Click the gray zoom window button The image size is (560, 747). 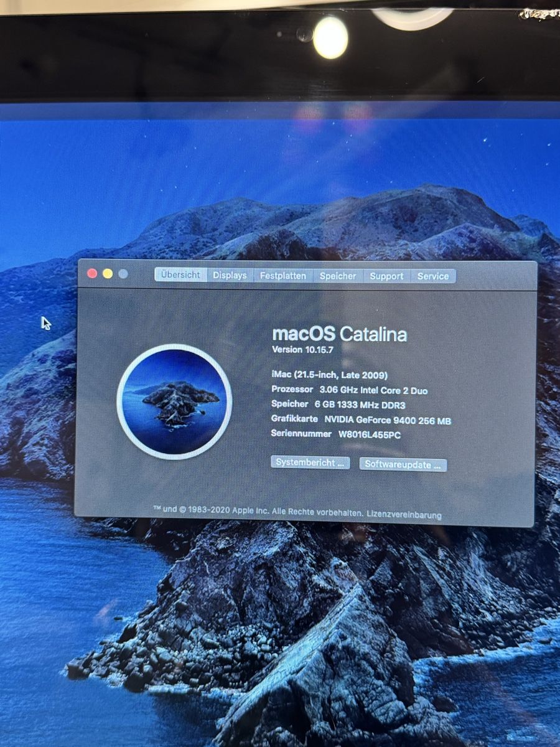coord(123,274)
